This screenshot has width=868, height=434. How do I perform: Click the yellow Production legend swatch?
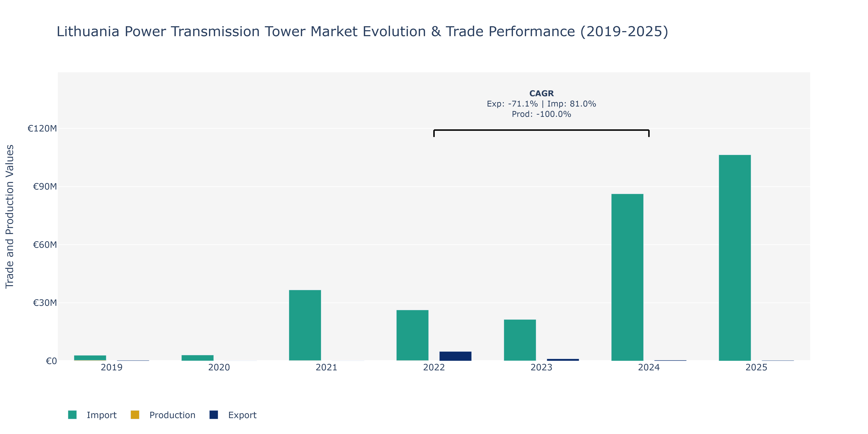coord(135,415)
